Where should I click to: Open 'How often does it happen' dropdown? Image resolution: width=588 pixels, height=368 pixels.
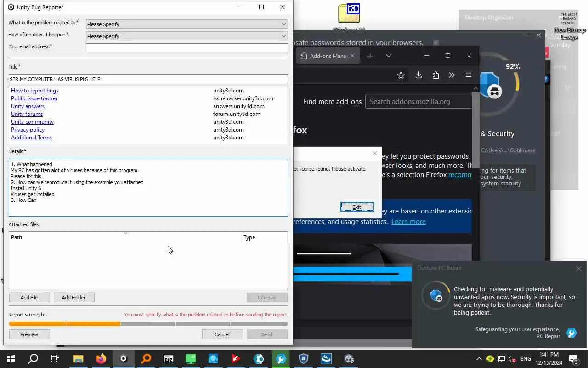pyautogui.click(x=187, y=36)
